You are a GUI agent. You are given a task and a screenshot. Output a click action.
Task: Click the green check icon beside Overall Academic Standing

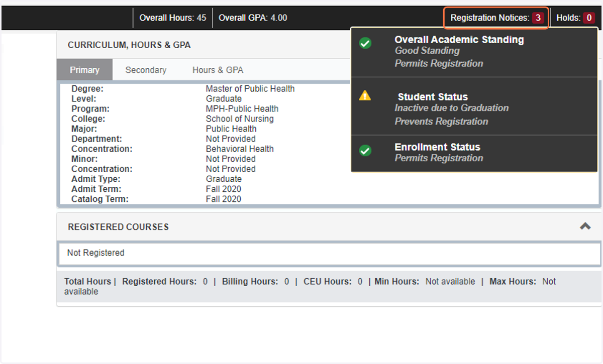(365, 43)
